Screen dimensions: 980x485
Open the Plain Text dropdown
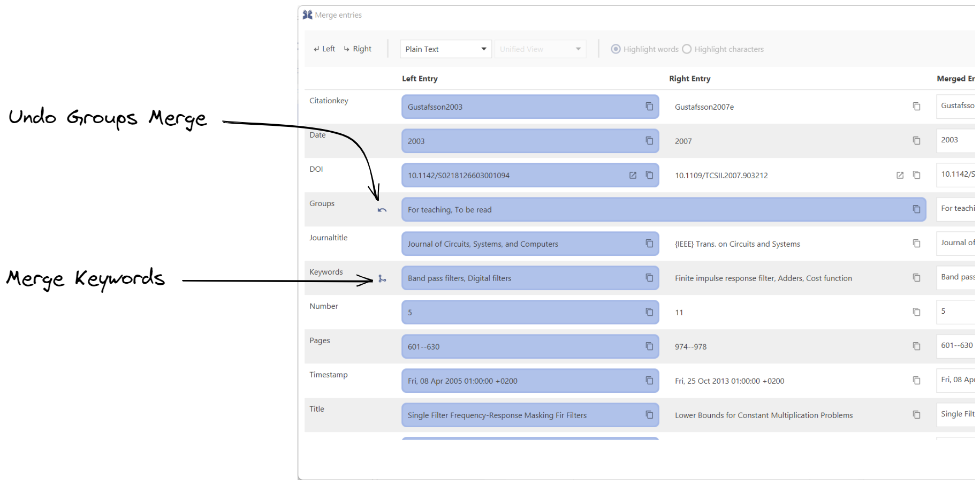point(445,49)
